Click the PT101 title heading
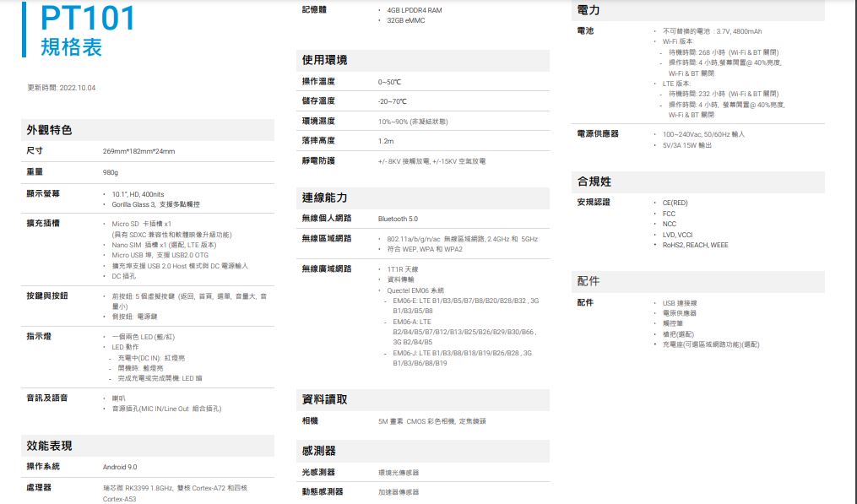Image resolution: width=857 pixels, height=504 pixels. click(x=89, y=19)
